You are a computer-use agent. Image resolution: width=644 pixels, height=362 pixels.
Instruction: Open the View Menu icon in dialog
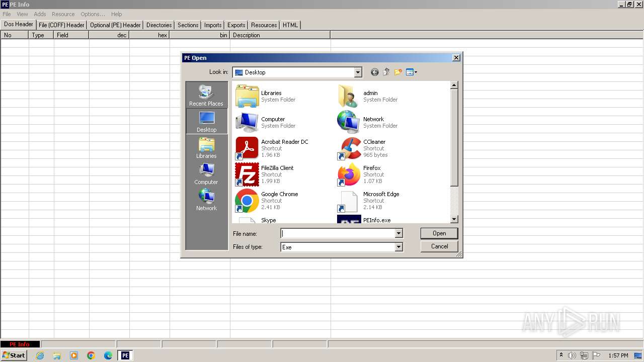pos(412,72)
